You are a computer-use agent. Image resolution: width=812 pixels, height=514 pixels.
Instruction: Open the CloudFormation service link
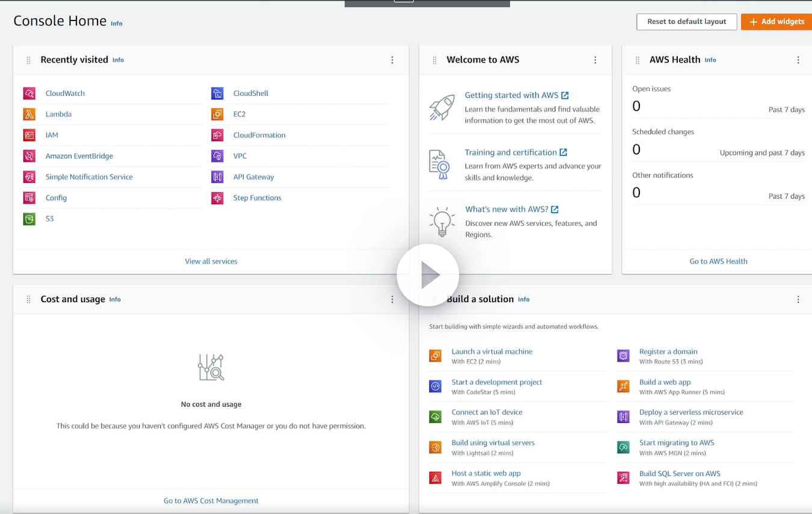(259, 135)
